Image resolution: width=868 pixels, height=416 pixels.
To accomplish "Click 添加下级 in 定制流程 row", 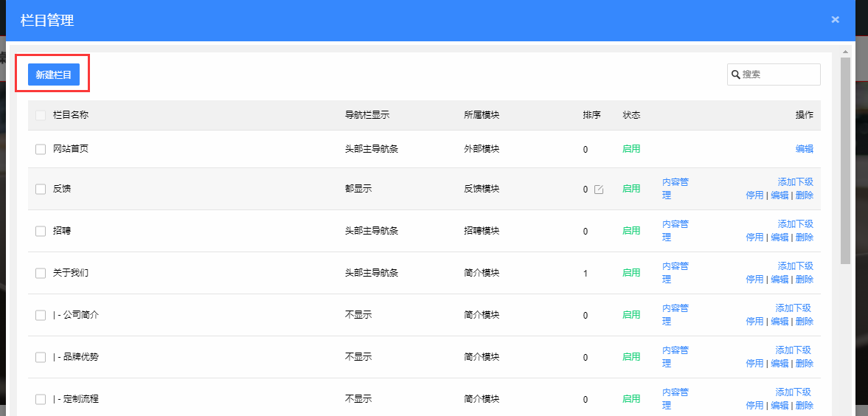I will coord(794,392).
